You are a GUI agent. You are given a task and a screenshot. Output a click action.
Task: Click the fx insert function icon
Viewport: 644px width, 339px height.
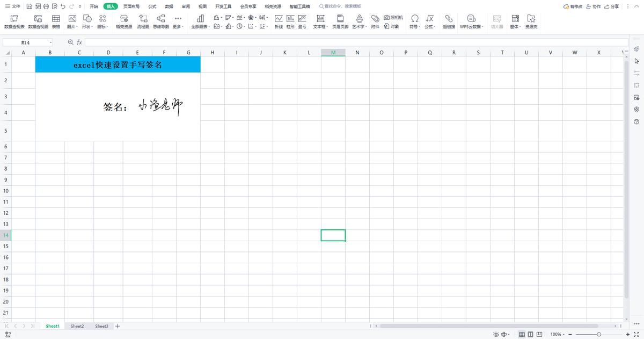click(79, 42)
